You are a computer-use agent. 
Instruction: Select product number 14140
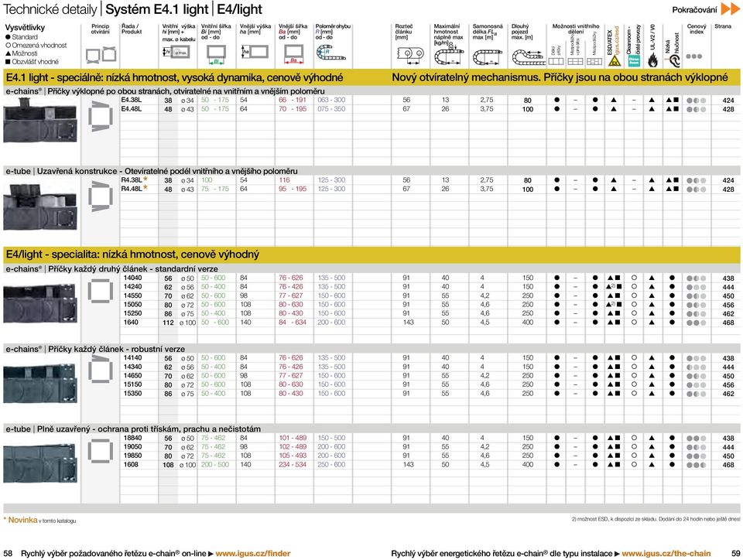(x=132, y=358)
